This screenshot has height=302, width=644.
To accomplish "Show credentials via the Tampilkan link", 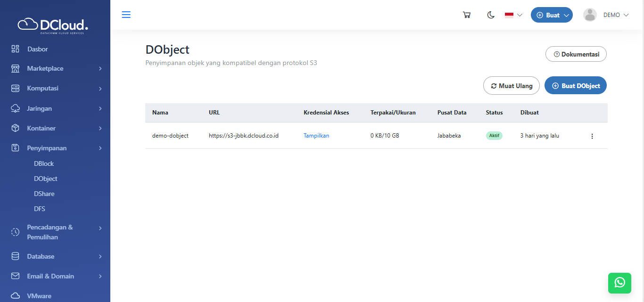I will pos(316,136).
